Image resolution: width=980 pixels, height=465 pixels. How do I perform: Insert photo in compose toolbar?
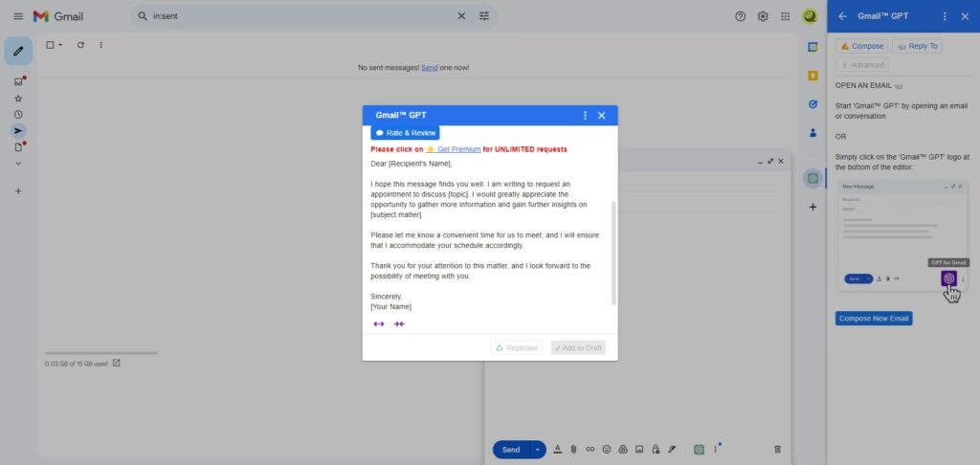click(x=639, y=450)
